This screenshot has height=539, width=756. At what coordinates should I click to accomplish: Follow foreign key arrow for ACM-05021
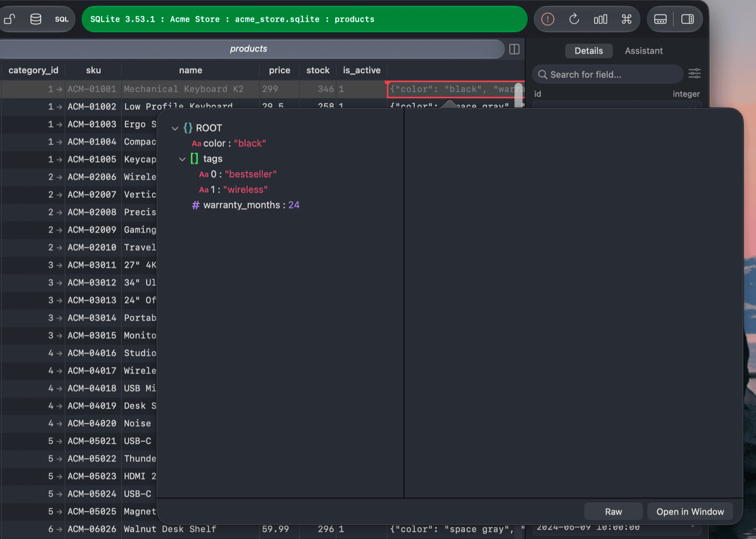coord(60,441)
